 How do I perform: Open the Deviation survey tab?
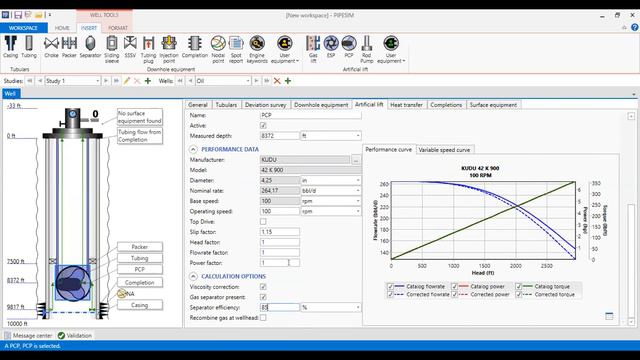click(x=265, y=105)
